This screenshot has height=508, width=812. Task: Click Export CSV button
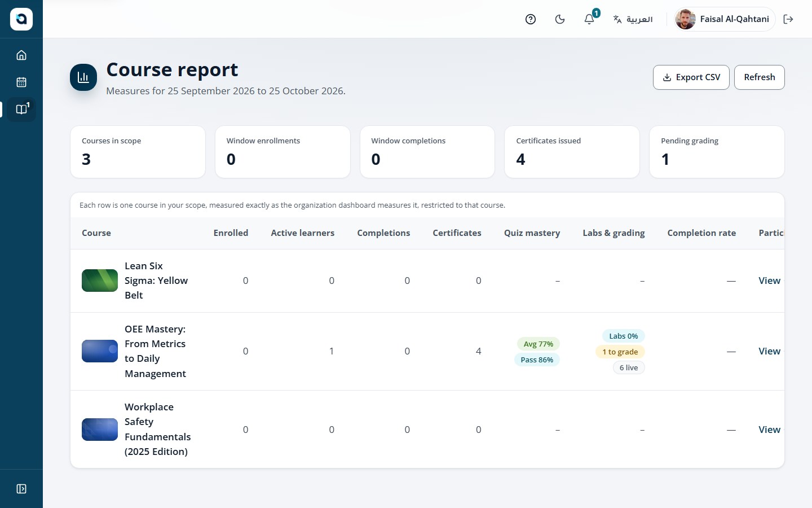(691, 77)
